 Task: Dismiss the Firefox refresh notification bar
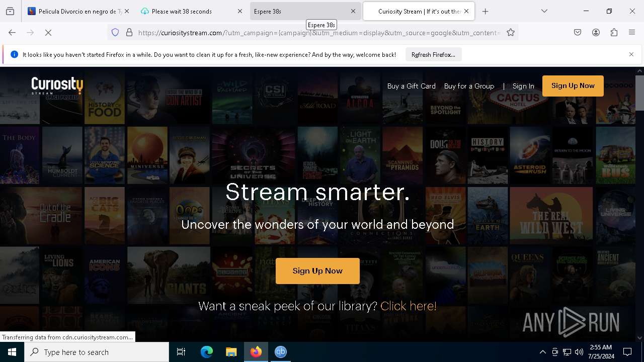631,54
